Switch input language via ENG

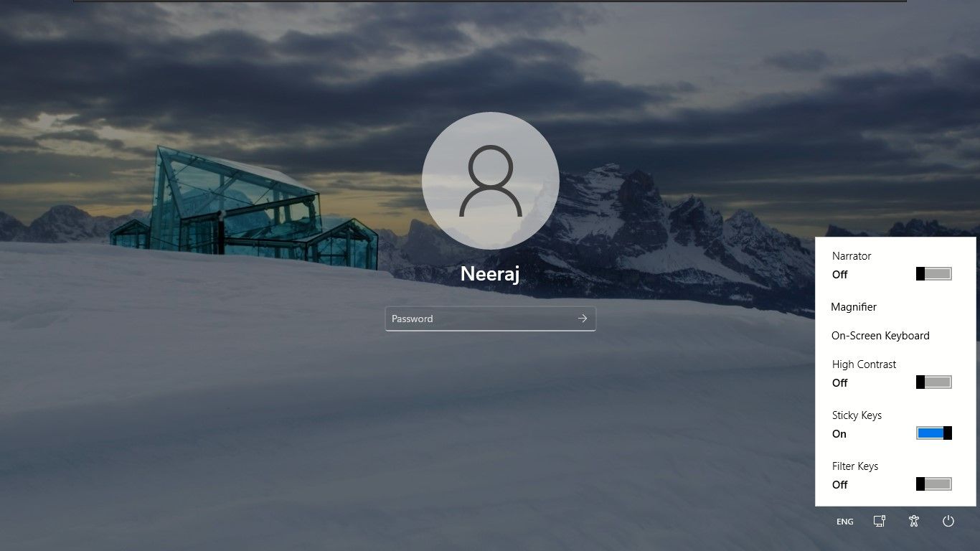845,522
